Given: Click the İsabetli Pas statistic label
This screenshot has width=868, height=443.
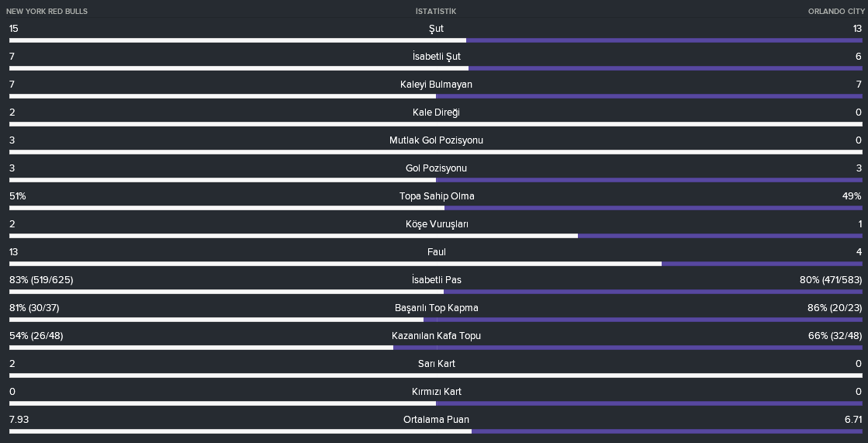Looking at the screenshot, I should [436, 279].
